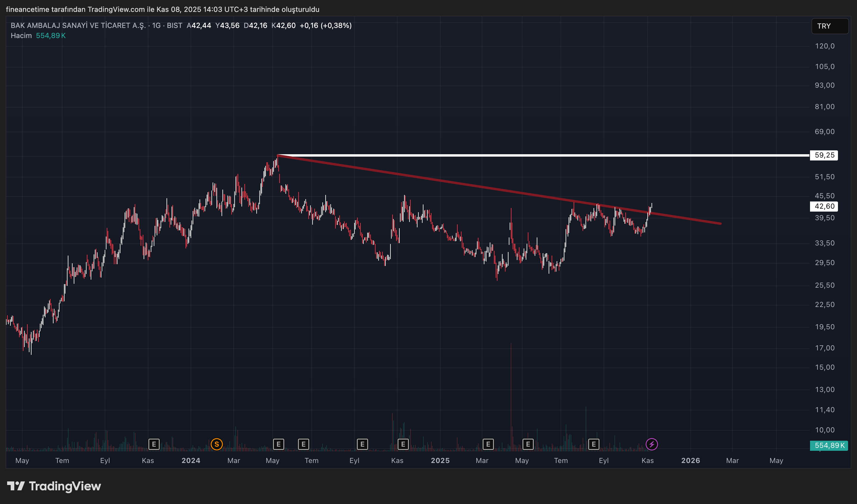
Task: Open the earnings marker near Mar 2025
Action: [488, 444]
